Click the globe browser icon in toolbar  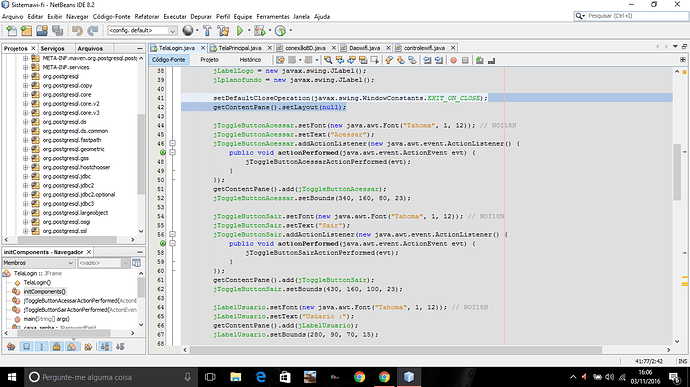[x=188, y=30]
